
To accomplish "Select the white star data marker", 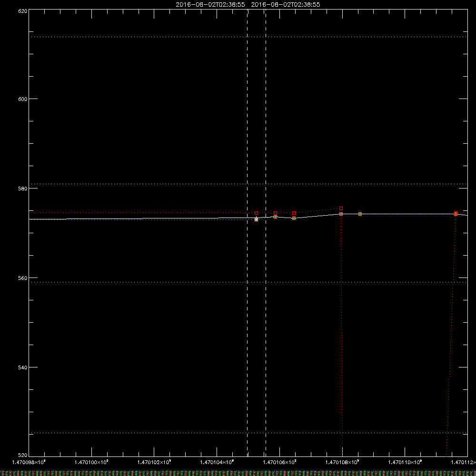I will coord(256,219).
